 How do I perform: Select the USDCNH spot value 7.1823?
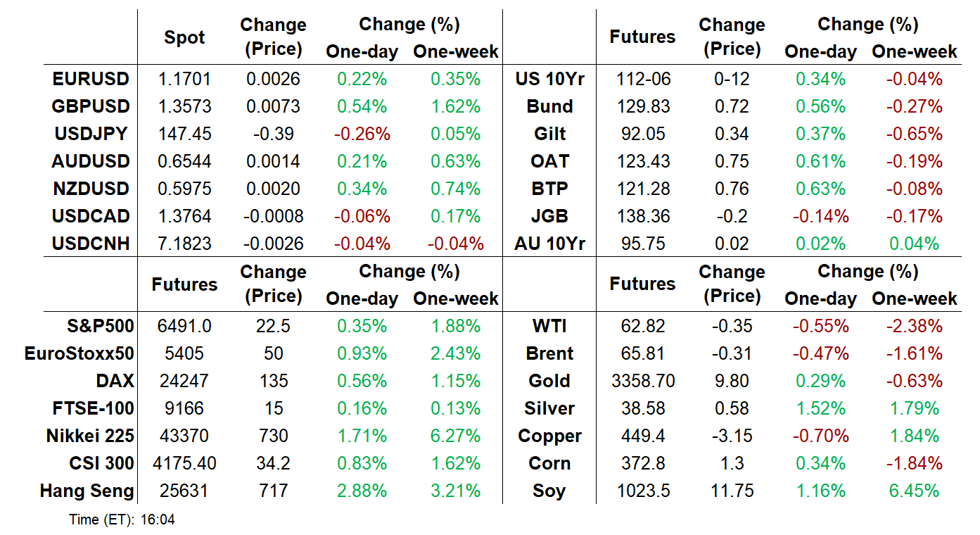coord(184,244)
